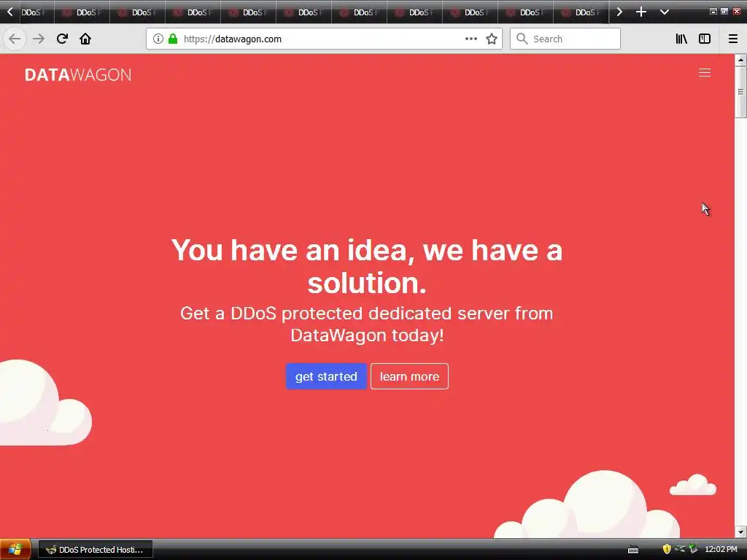Go back with the browser Back arrow
Image resolution: width=747 pixels, height=560 pixels.
15,39
